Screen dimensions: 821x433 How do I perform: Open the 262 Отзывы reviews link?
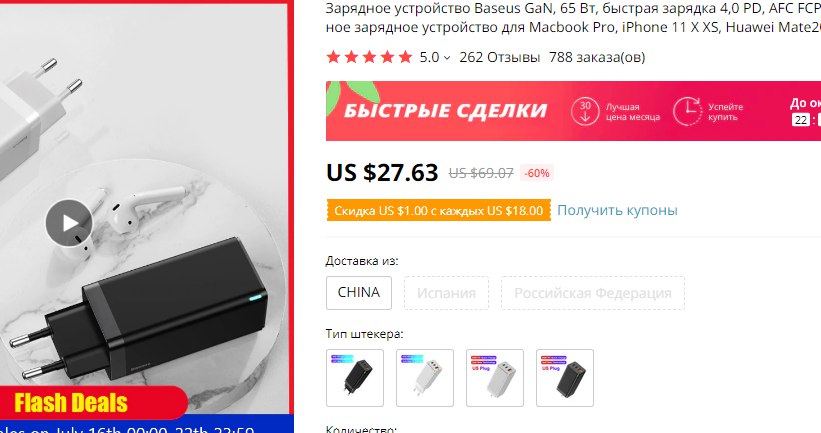coord(500,57)
